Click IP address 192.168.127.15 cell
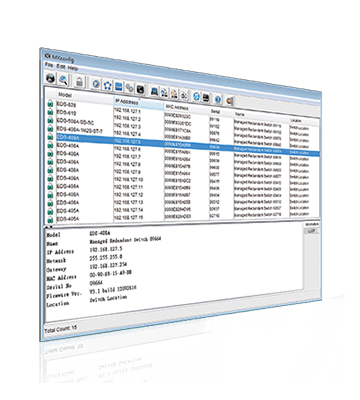Screen dimensions: 360x400 click(x=129, y=217)
